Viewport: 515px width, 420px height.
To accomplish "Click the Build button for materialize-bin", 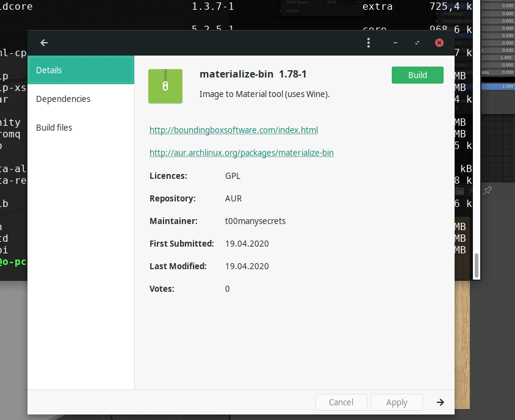I will tap(417, 74).
